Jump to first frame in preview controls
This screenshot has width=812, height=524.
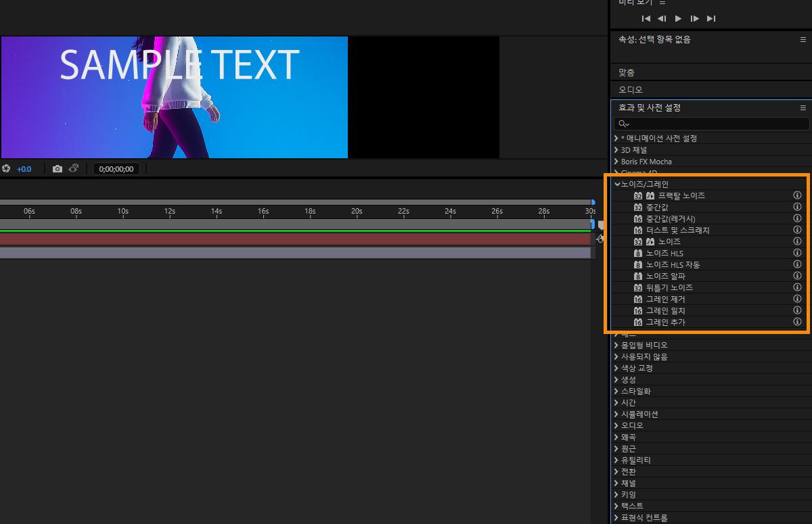646,18
